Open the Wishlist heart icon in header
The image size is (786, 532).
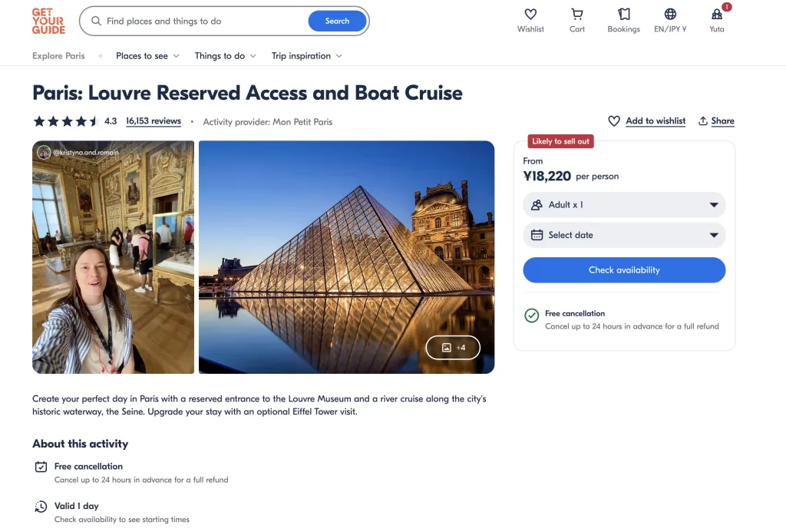(530, 15)
